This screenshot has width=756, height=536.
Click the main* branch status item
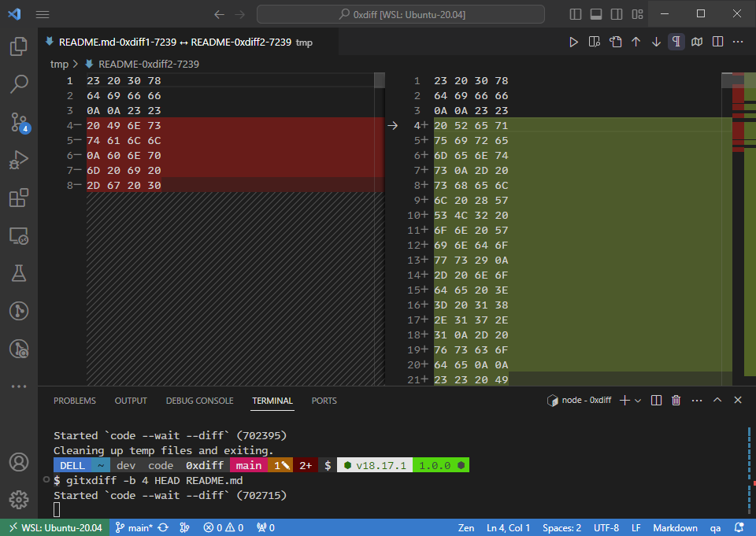(134, 528)
